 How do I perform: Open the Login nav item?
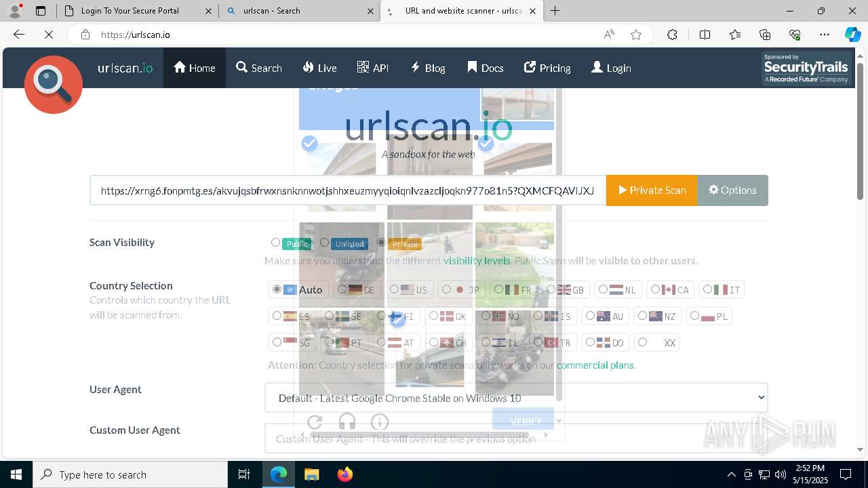(611, 68)
